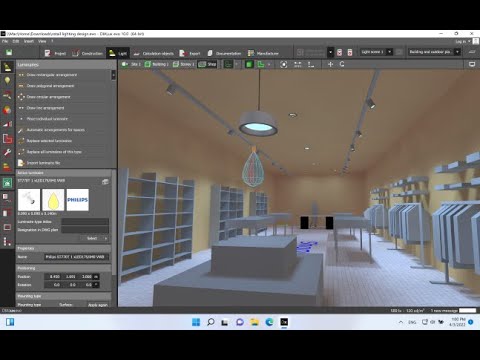
Task: Select the green 3D view icon
Action: coord(249,64)
